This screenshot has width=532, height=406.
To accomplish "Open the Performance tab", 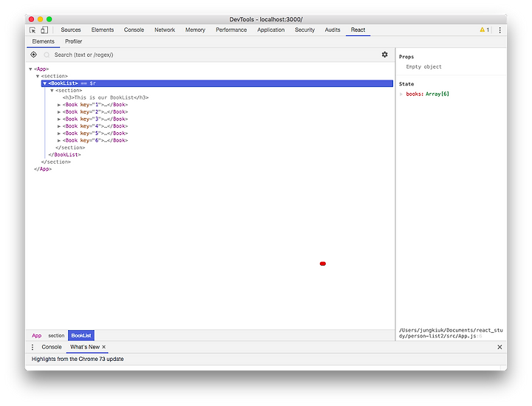I will 231,30.
